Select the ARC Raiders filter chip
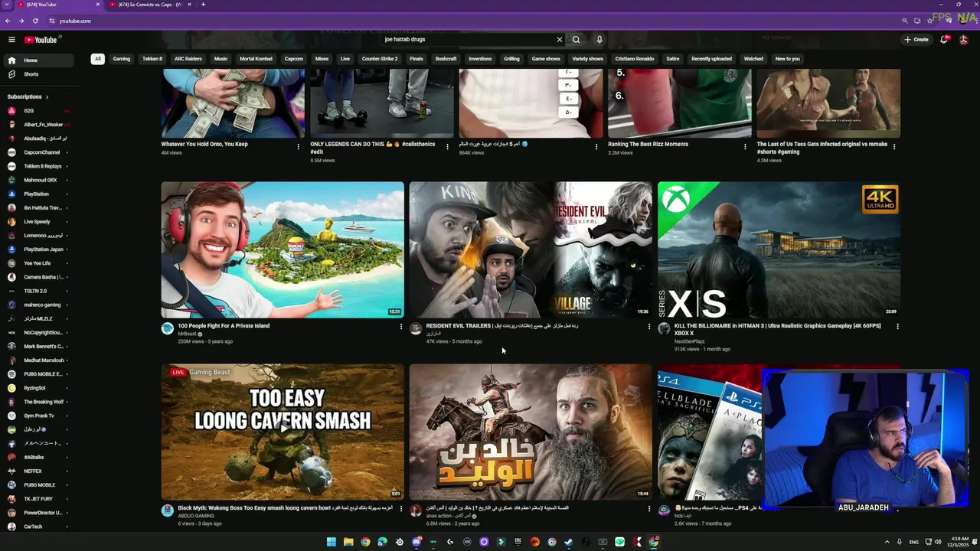980x551 pixels. (x=188, y=59)
